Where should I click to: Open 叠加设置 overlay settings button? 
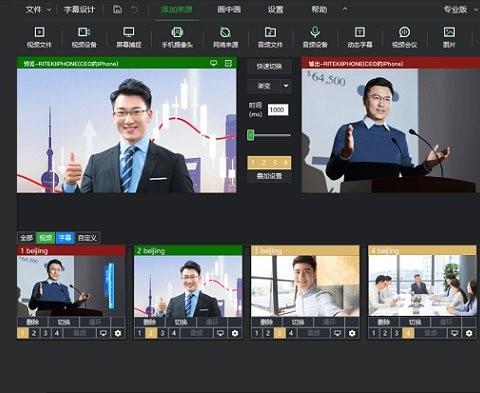coord(269,176)
